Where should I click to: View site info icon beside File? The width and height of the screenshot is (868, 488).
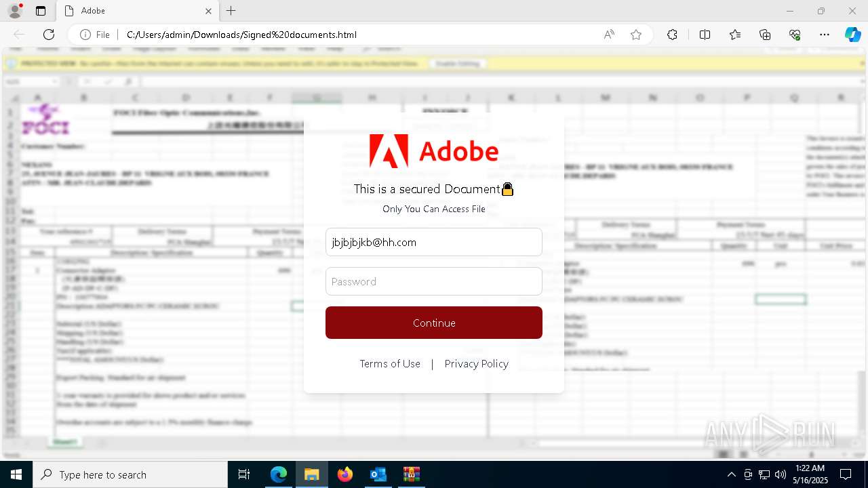coord(85,35)
